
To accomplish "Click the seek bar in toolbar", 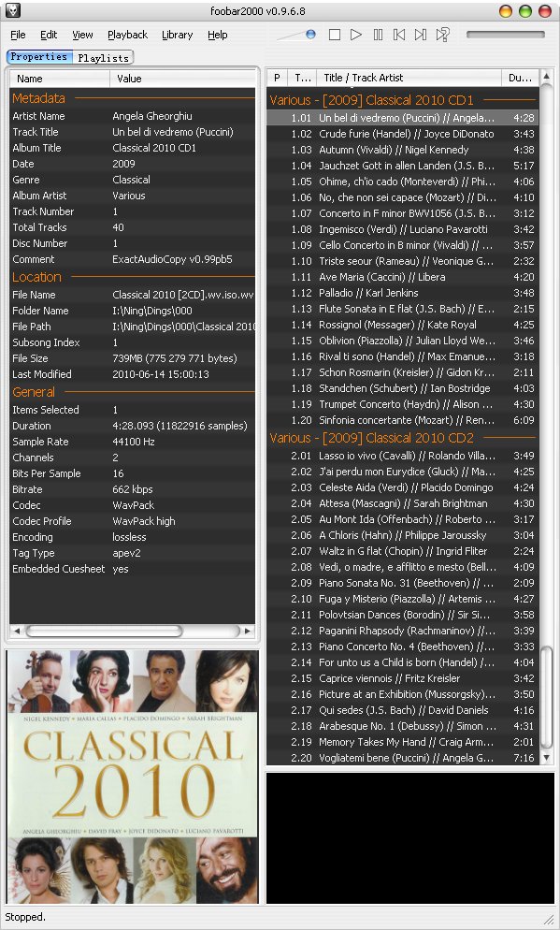I will click(x=505, y=35).
